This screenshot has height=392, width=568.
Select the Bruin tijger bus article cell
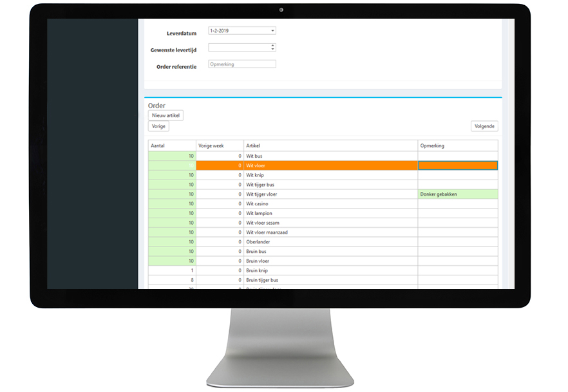(x=331, y=280)
